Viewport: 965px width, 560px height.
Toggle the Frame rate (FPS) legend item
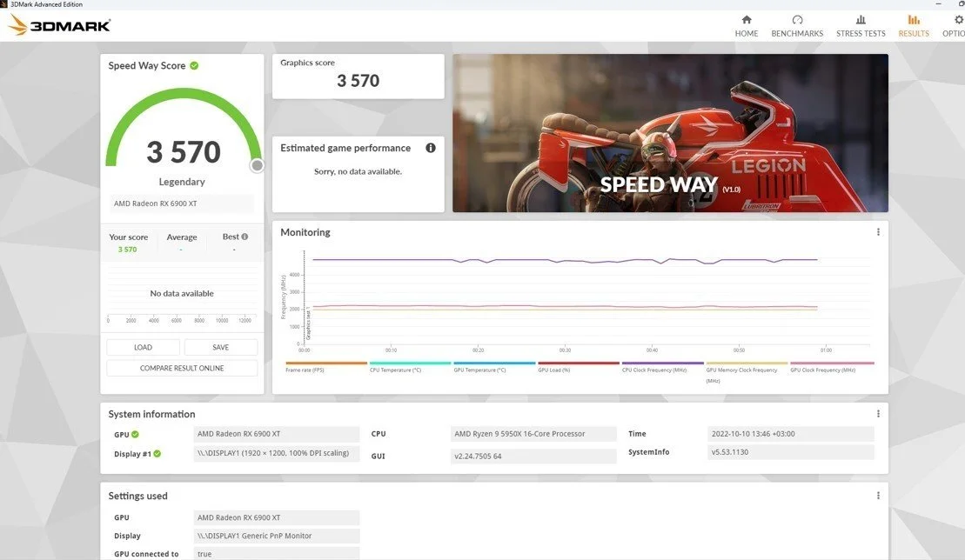326,367
